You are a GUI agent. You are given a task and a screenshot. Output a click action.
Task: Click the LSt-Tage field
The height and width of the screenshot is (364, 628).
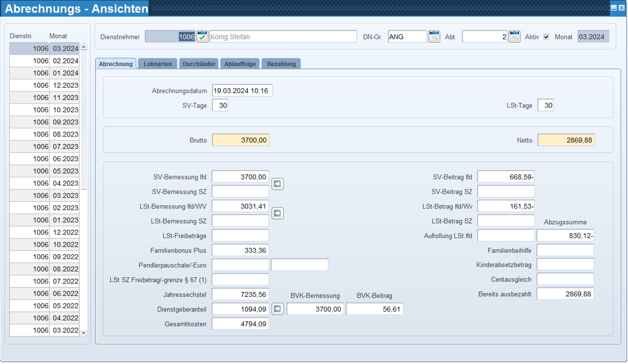(546, 105)
